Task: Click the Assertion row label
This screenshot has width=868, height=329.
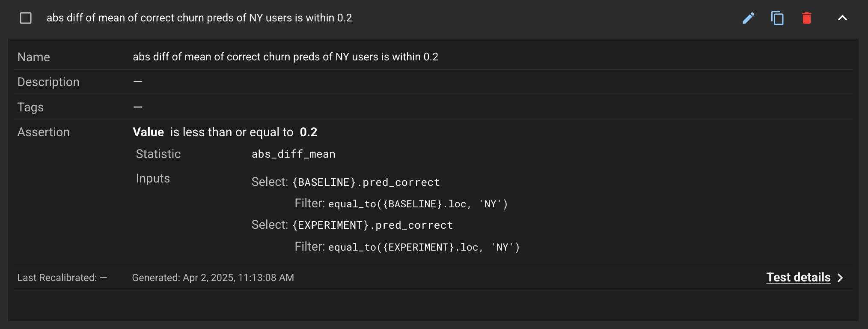Action: coord(43,132)
